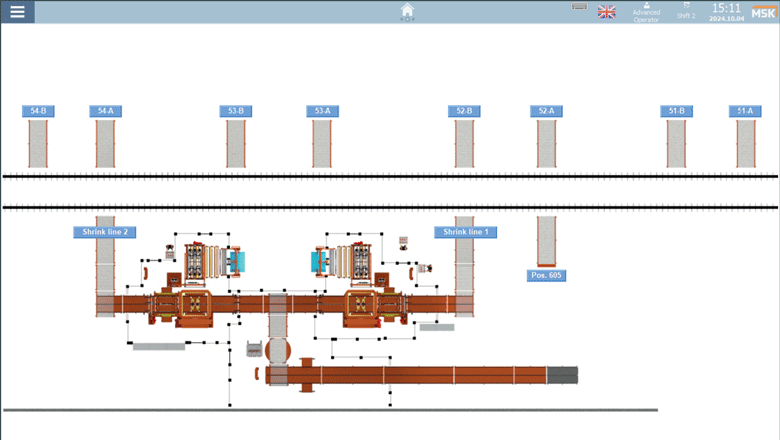Select the Pos. 605 label
The width and height of the screenshot is (780, 440).
pyautogui.click(x=545, y=275)
